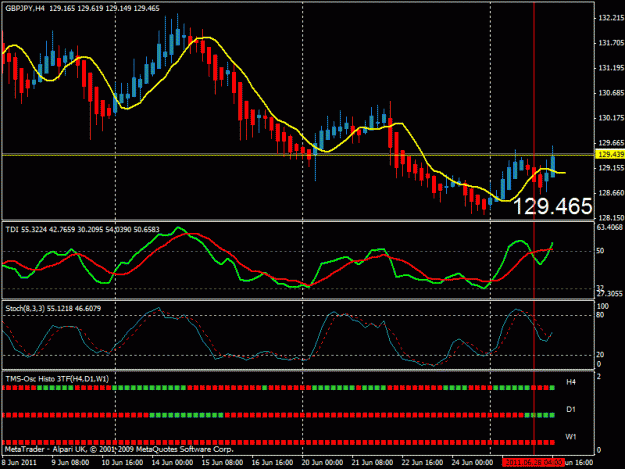Click the 131.705 price axis label
This screenshot has height=469, width=625.
[611, 43]
